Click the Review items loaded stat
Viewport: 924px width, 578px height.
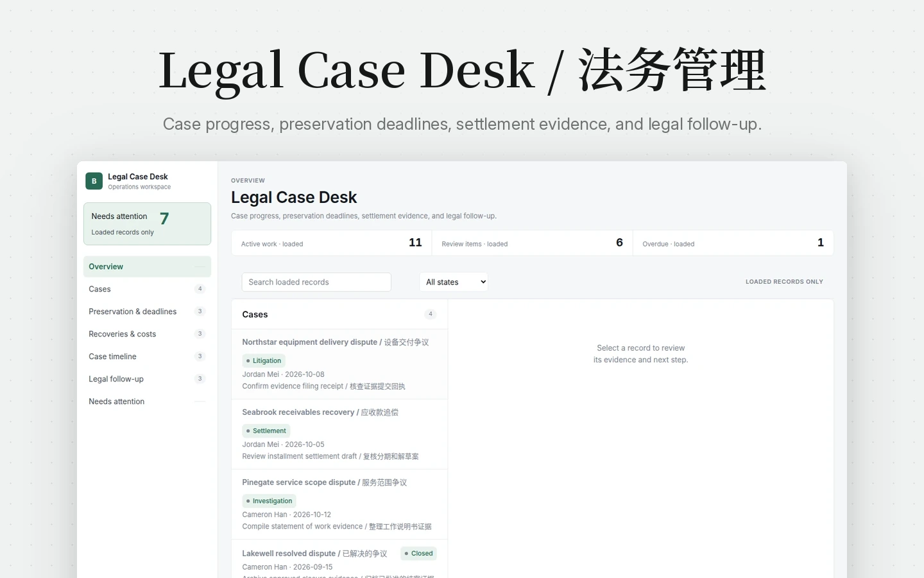[x=533, y=243]
